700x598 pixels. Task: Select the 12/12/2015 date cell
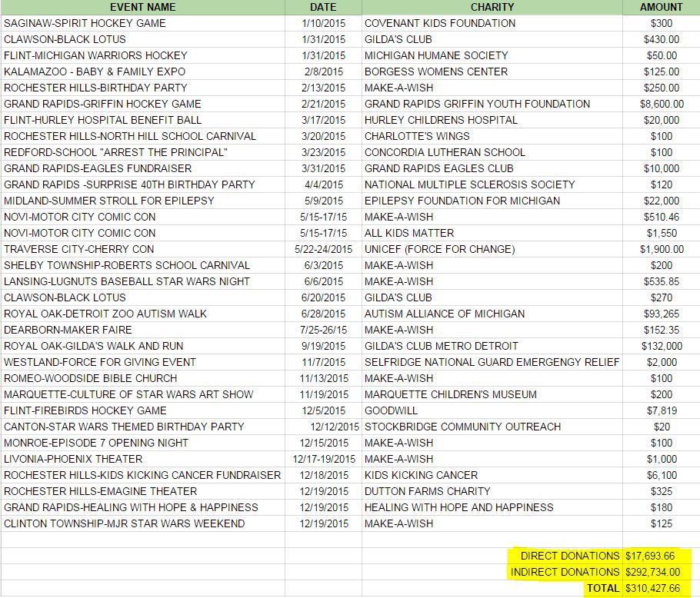323,427
